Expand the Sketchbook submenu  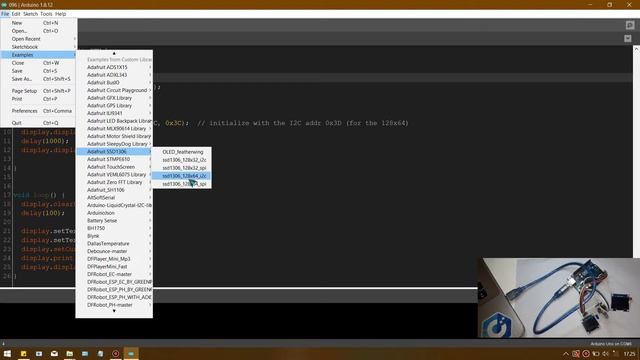click(x=38, y=47)
